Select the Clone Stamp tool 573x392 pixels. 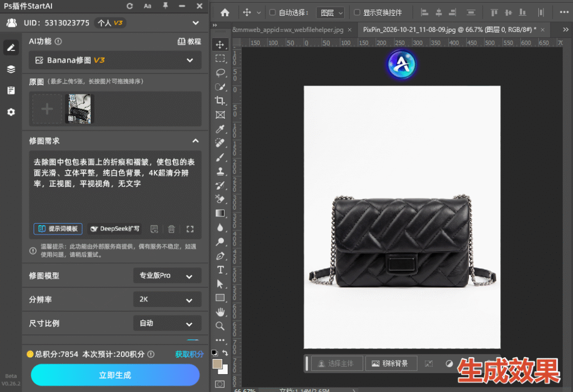tap(220, 171)
